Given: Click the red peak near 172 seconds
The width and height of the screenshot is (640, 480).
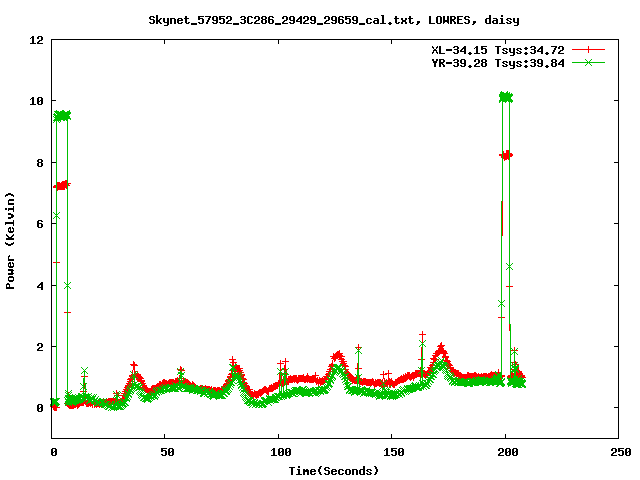Looking at the screenshot, I should tap(441, 349).
